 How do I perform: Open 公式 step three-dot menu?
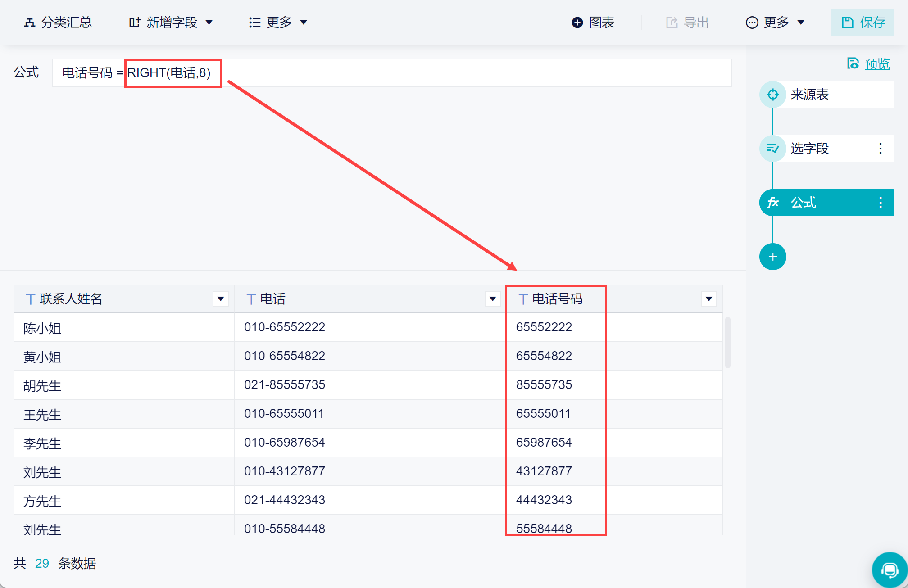point(880,203)
